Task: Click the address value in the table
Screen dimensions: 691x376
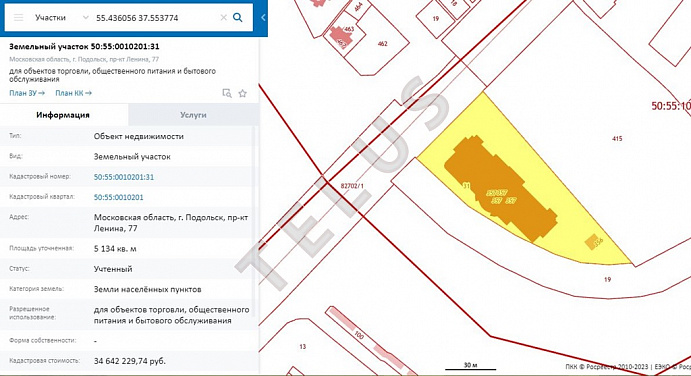Action: [171, 223]
